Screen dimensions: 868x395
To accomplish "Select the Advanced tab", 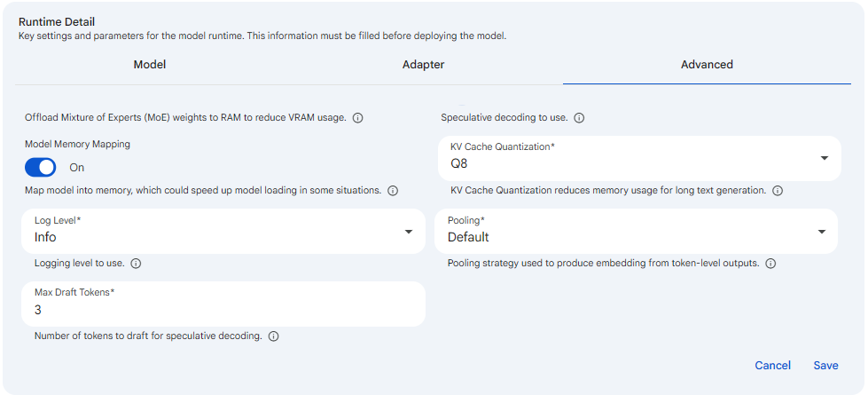I will 707,65.
